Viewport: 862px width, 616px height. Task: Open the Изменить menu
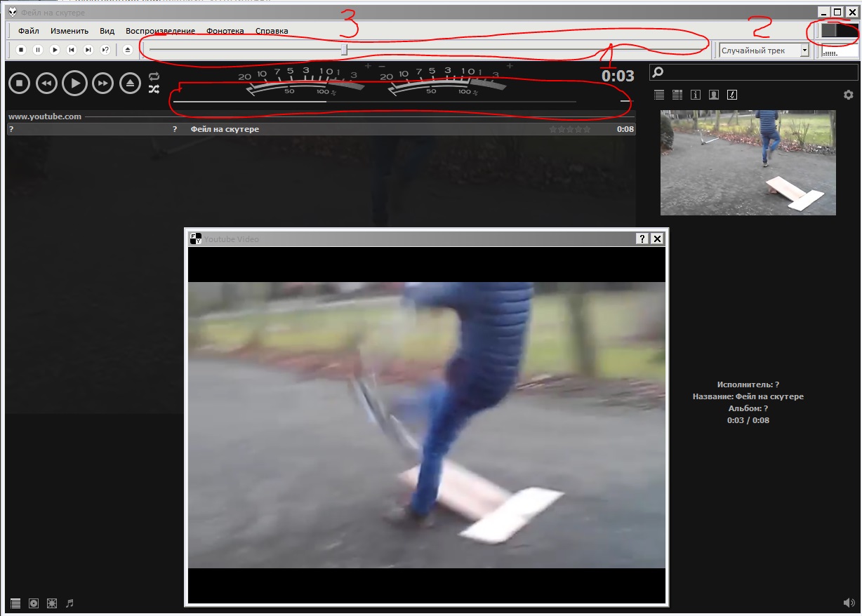point(69,31)
